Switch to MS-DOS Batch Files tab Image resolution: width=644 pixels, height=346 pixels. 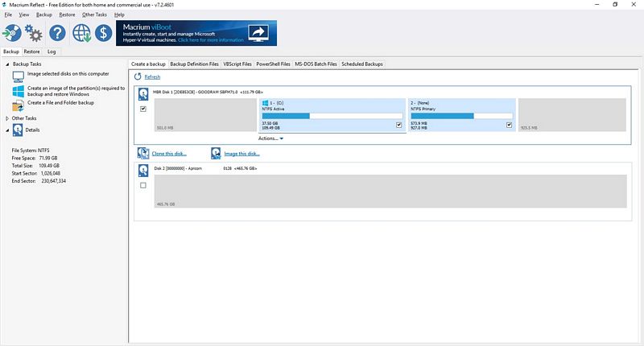tap(316, 64)
